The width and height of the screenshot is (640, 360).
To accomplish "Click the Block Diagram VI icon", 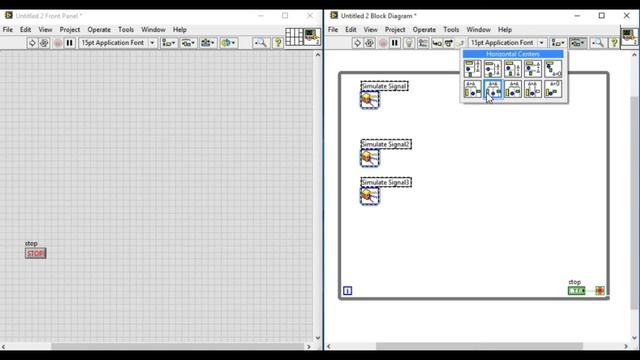I will pyautogui.click(x=630, y=37).
